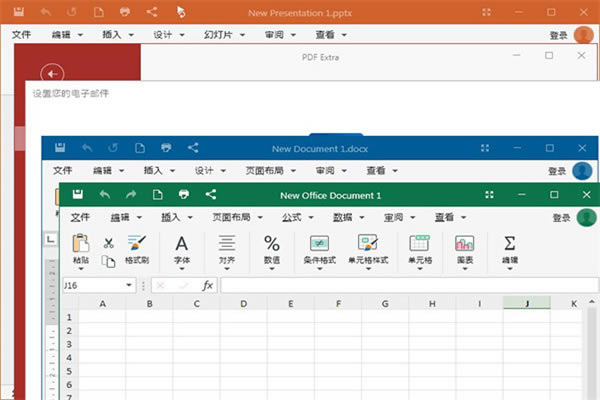Click the Conditional Formatting (条件格式) icon
The width and height of the screenshot is (600, 400).
coord(319,243)
